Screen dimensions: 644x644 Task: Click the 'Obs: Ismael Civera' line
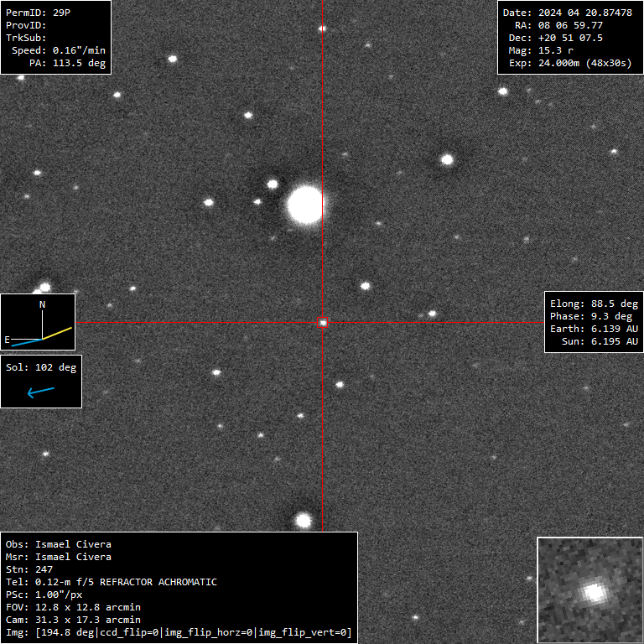59,544
